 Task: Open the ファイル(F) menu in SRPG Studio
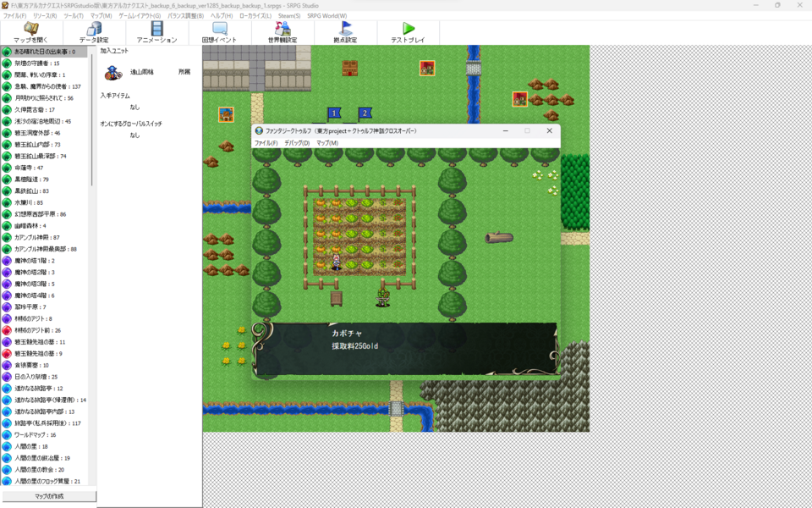14,16
